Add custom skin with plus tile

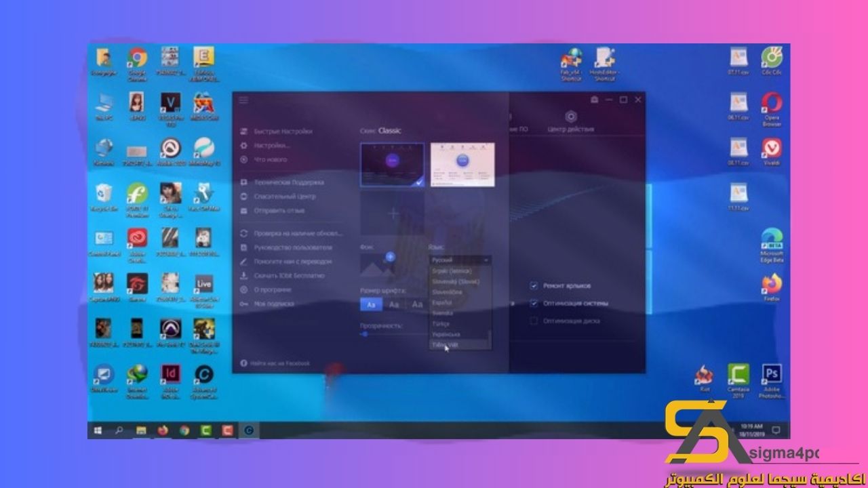(x=393, y=213)
